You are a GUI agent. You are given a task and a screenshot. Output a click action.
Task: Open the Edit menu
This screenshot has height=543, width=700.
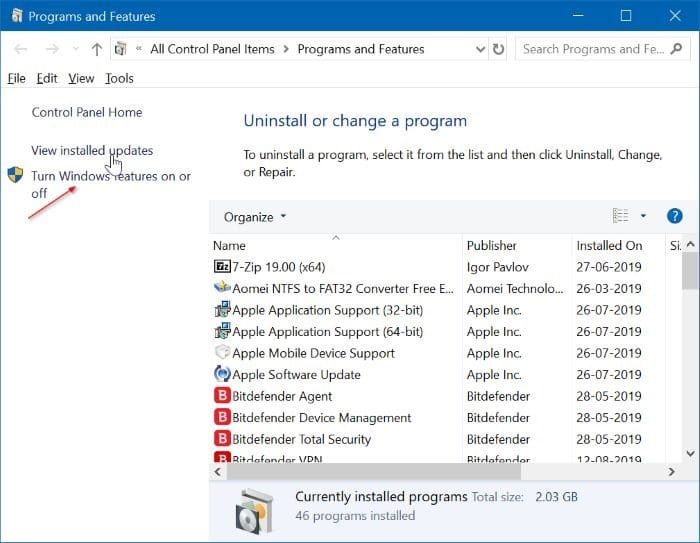click(x=46, y=79)
